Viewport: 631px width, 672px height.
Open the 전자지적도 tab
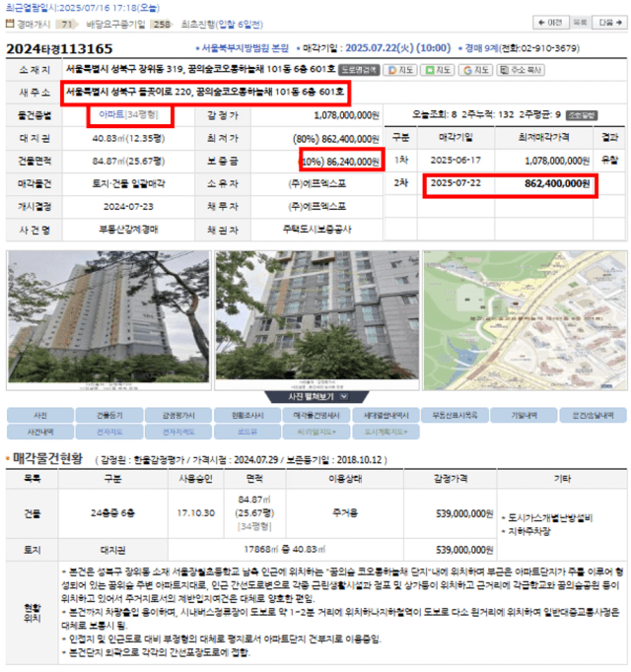(178, 432)
